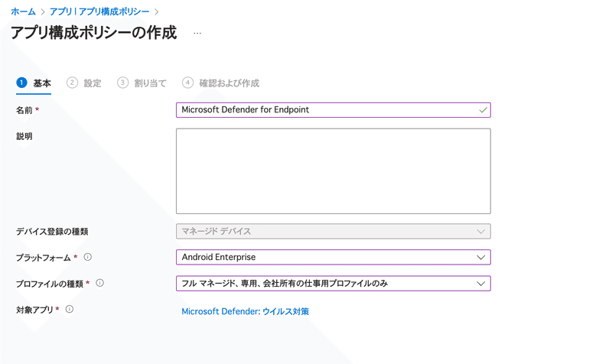612x364 pixels.
Task: Open the Microsoft Defender: ウイルス対策 link
Action: click(x=245, y=311)
